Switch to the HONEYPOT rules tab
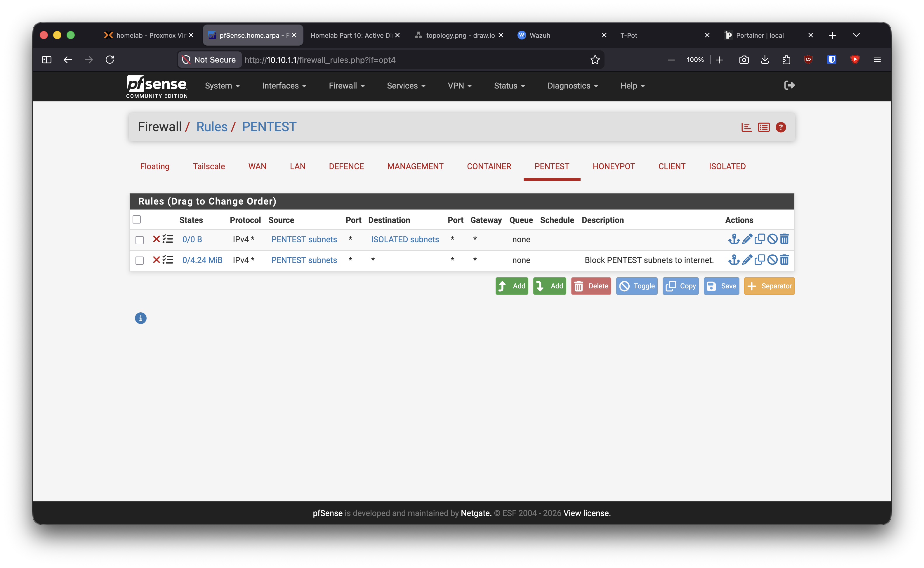Viewport: 924px width, 568px height. [x=614, y=167]
